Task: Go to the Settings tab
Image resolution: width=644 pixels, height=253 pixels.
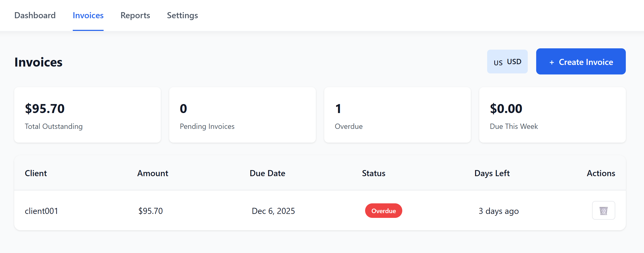Action: coord(182,15)
